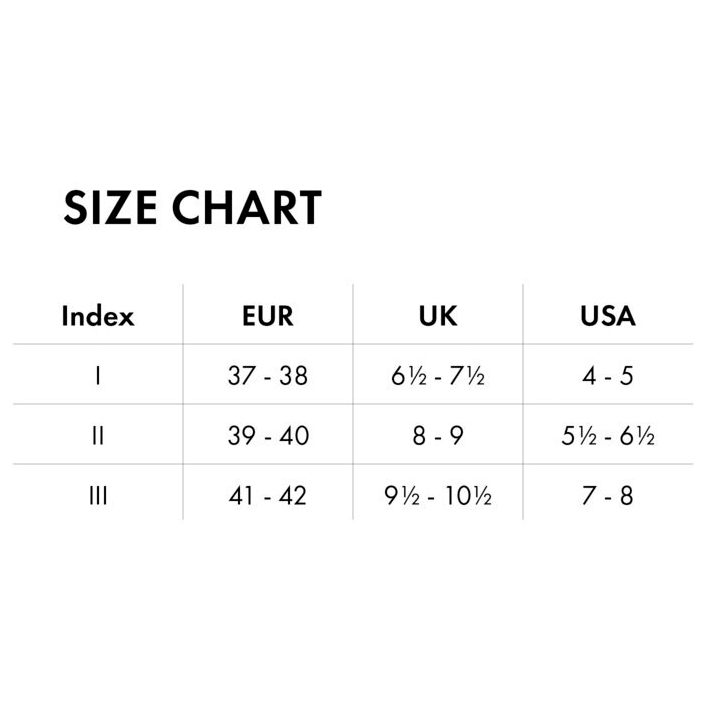This screenshot has width=708, height=708.
Task: Select the EUR column header
Action: (268, 316)
